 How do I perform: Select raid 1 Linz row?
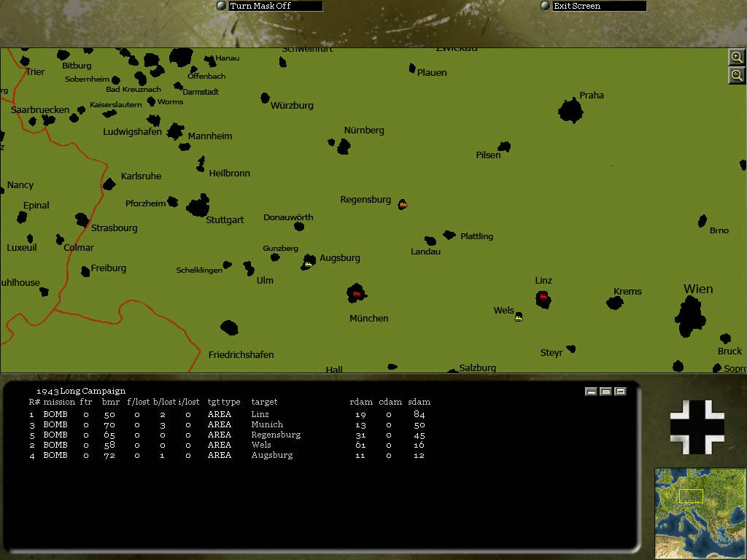[227, 414]
